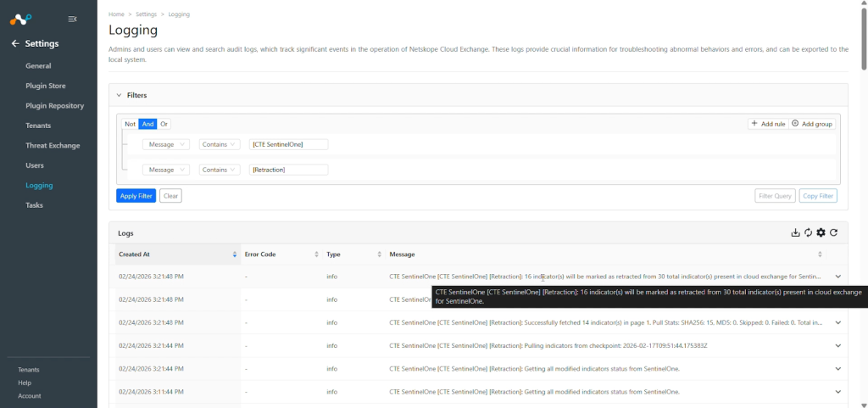Image resolution: width=868 pixels, height=408 pixels.
Task: Expand the 3:21:44 PM 'Getting all modified' row
Action: tap(838, 369)
